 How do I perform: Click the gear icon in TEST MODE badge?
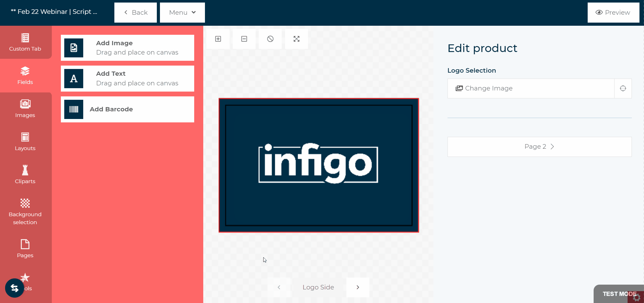click(x=636, y=298)
